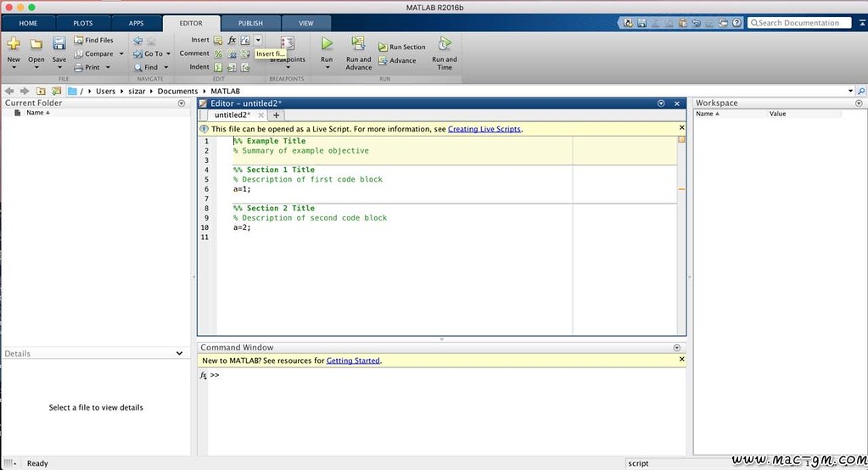
Task: Click the Print button
Action: coord(88,67)
